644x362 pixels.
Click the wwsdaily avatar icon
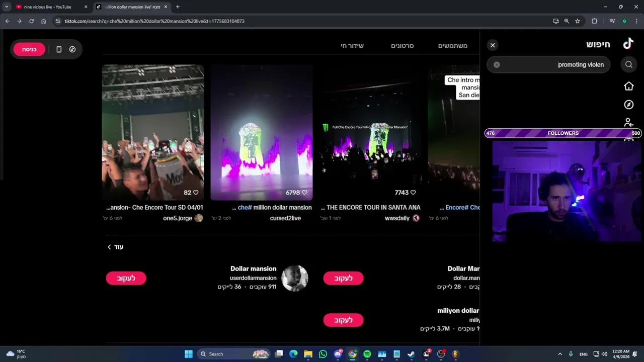416,218
